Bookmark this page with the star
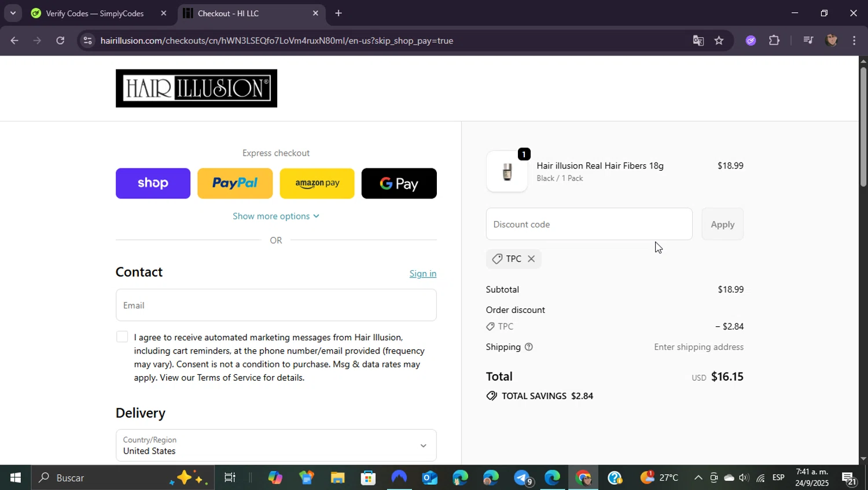 coord(719,40)
